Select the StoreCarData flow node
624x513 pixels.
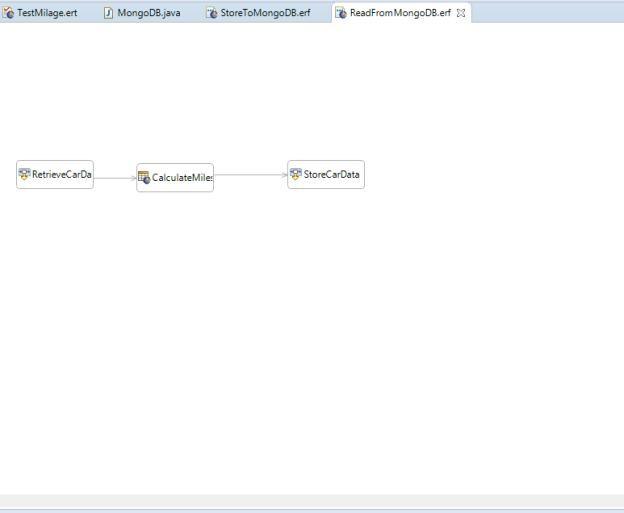point(326,174)
